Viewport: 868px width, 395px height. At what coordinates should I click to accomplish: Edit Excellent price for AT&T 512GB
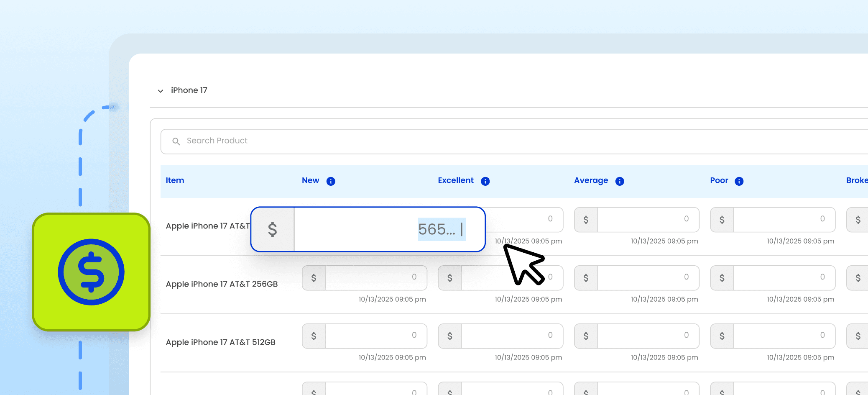click(500, 336)
